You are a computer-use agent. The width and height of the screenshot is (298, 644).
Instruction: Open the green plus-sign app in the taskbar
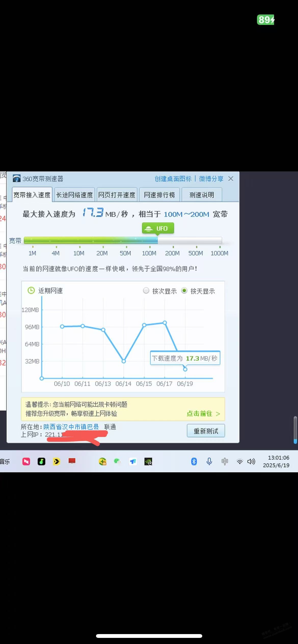(102, 461)
